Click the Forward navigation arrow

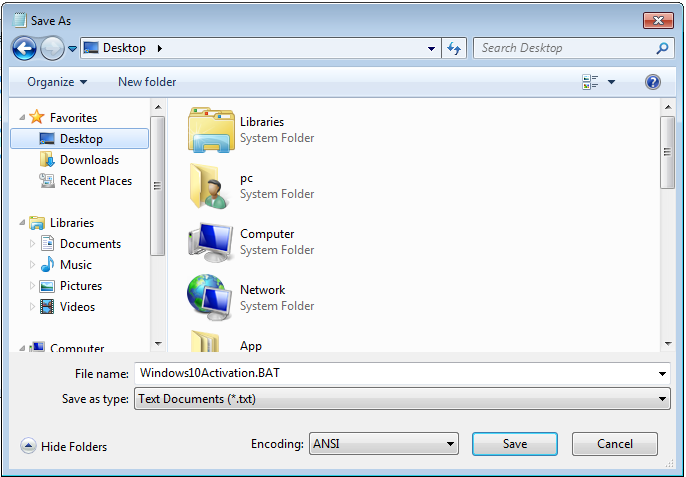pyautogui.click(x=52, y=48)
